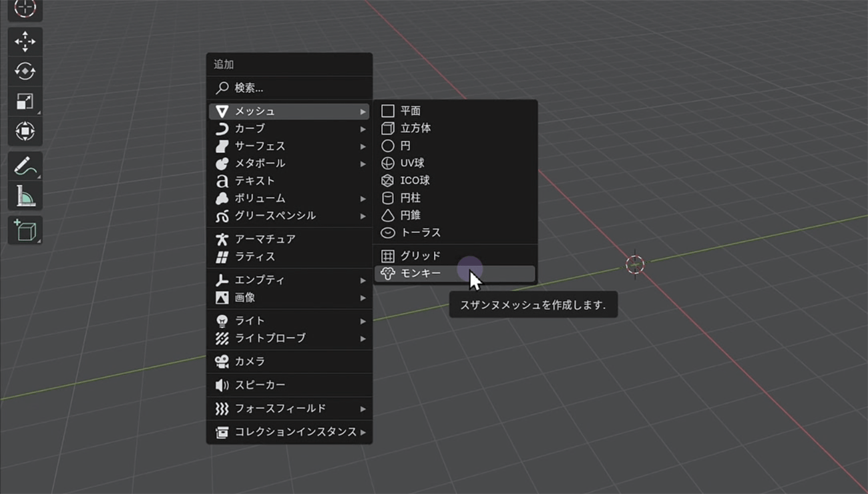Viewport: 868px width, 494px height.
Task: Open the カーブ submenu
Action: [x=289, y=129]
